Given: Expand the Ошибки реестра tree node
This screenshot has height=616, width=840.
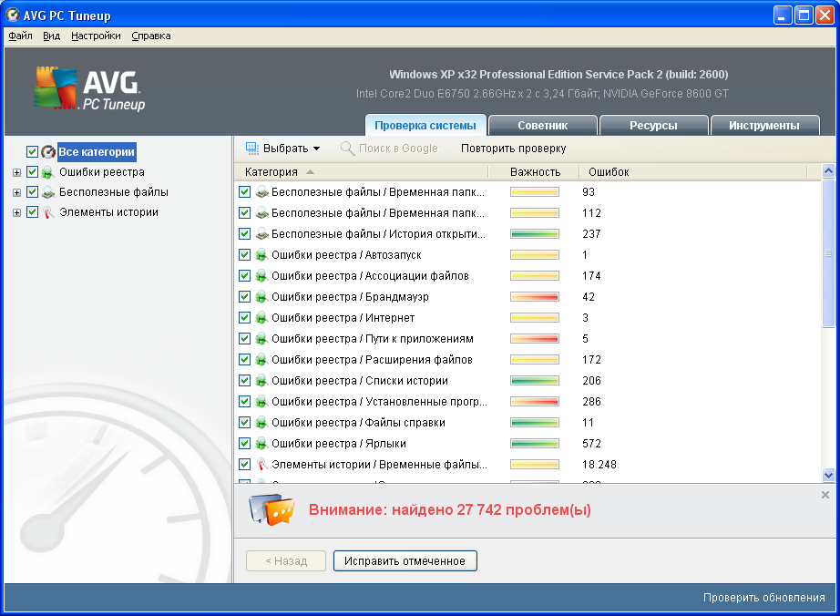Looking at the screenshot, I should point(16,172).
